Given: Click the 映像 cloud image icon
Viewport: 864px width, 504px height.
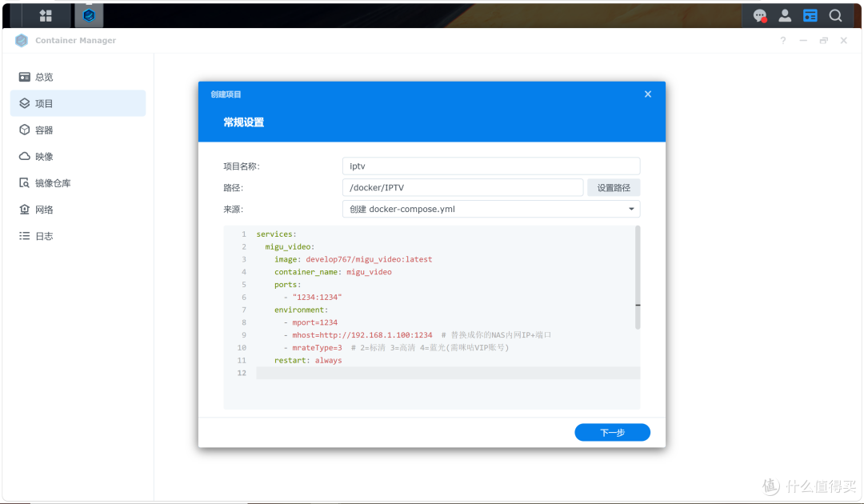Looking at the screenshot, I should click(24, 156).
